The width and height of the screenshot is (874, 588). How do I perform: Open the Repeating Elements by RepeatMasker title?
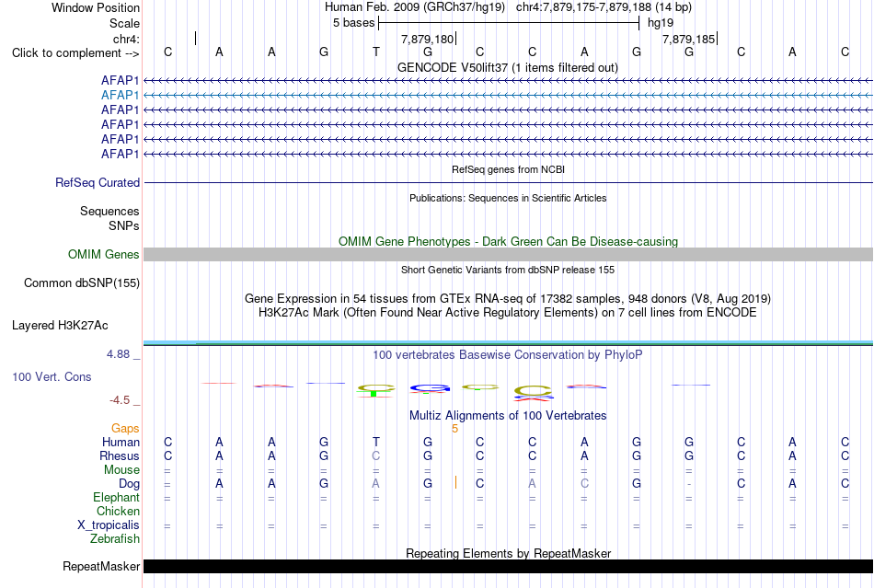pyautogui.click(x=508, y=553)
